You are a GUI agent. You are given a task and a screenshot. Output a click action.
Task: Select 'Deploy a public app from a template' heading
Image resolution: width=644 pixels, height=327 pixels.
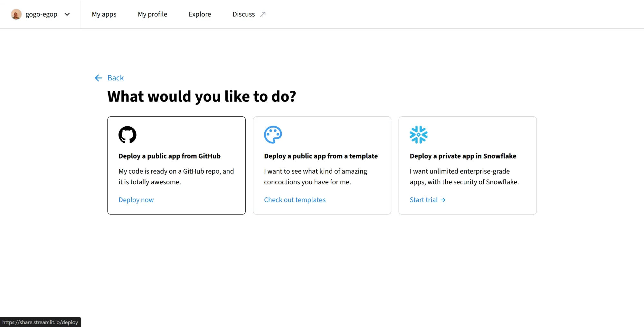[x=321, y=156]
